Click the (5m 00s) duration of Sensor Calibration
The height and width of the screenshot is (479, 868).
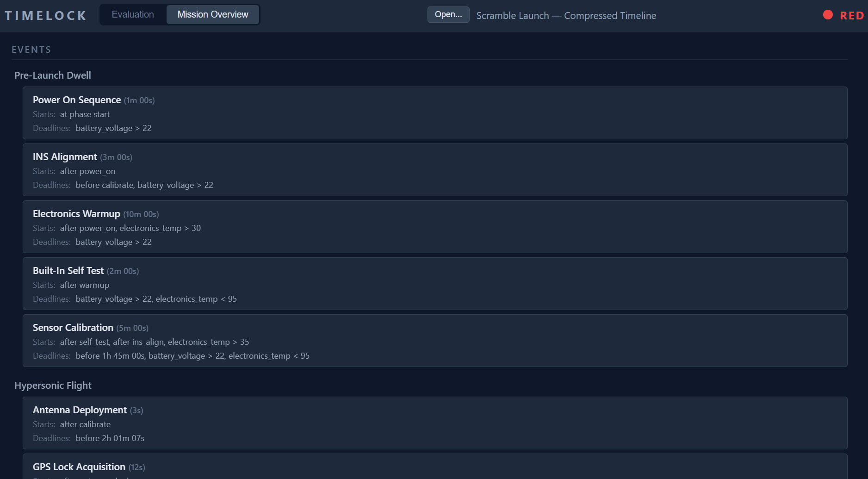coord(132,328)
